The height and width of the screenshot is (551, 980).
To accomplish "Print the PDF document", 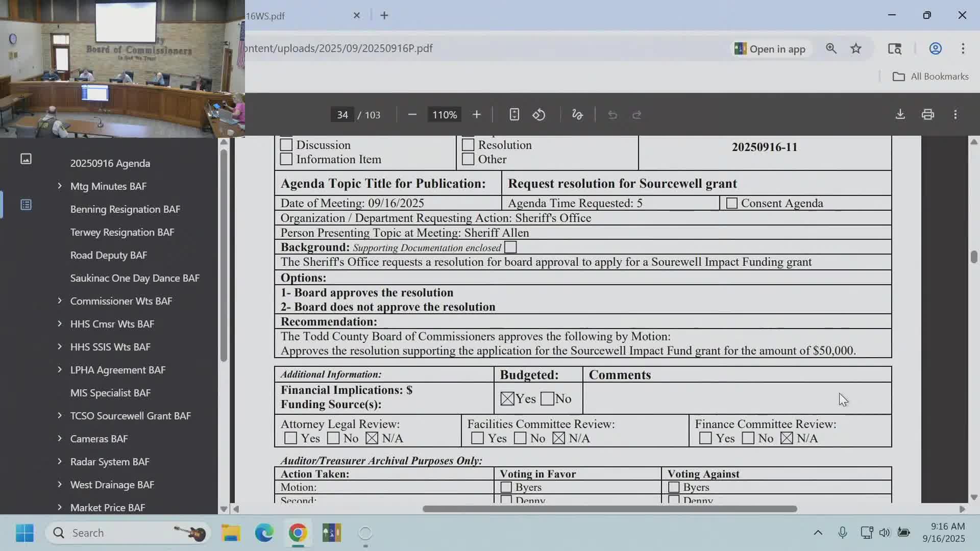I will 928,114.
